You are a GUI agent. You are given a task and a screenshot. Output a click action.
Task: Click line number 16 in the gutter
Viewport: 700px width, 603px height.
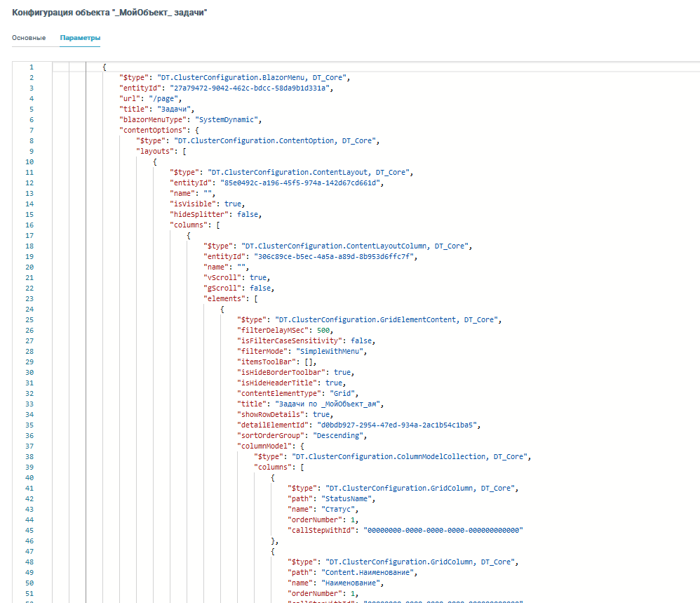(x=30, y=225)
